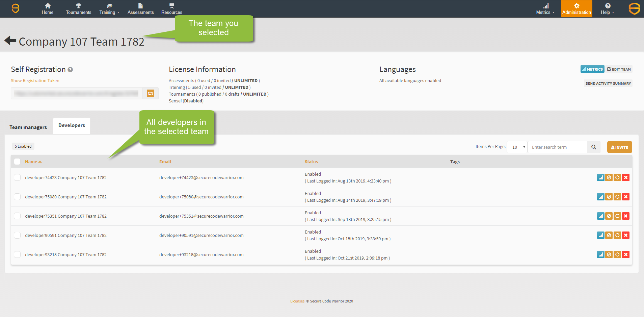Open the Self Registration help icon
This screenshot has height=317, width=644.
tap(70, 70)
